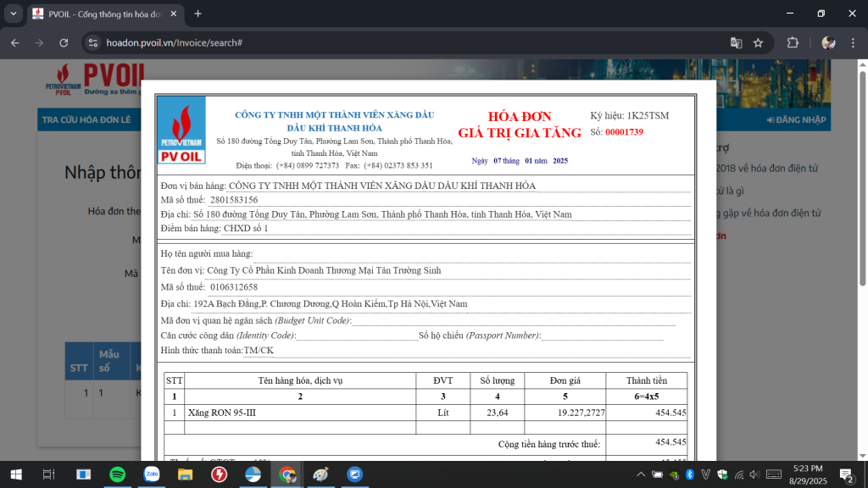Click the Tên hàng hóa, dịch vụ header
The height and width of the screenshot is (488, 868).
300,380
